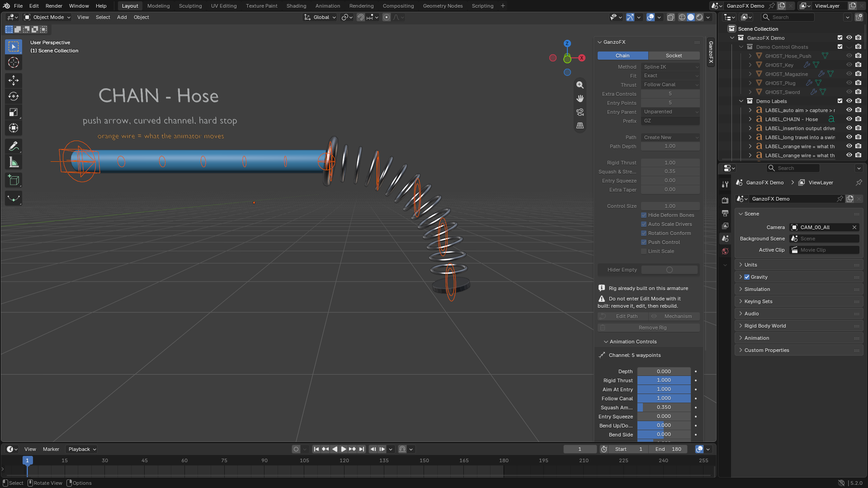Toggle the Gravity checkbox
The image size is (868, 488).
point(747,277)
